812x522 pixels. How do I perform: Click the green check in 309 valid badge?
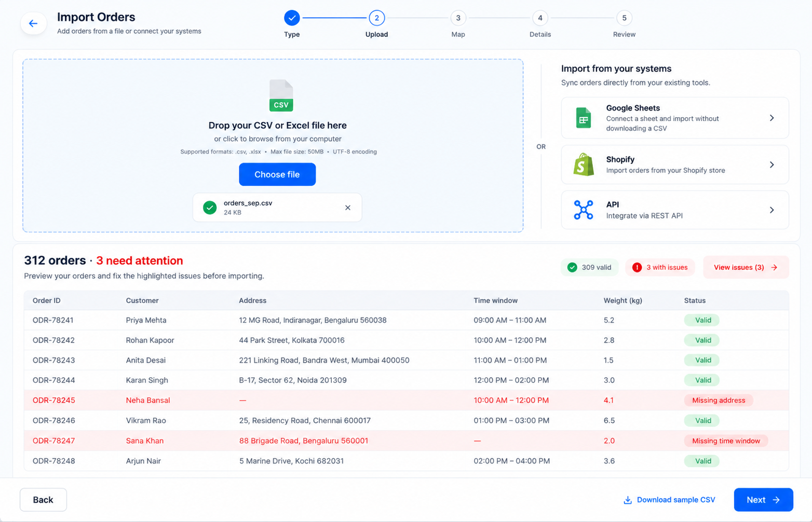[572, 267]
